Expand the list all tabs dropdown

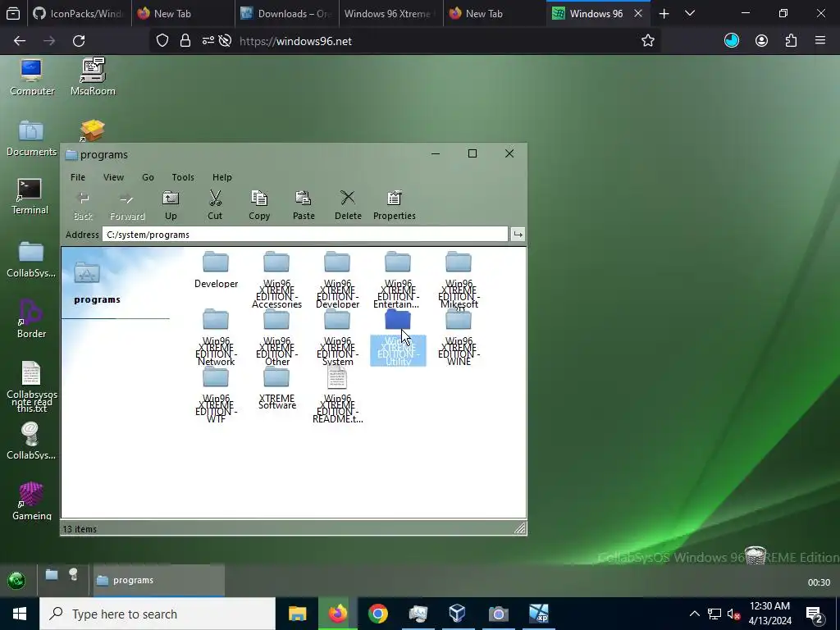tap(690, 13)
